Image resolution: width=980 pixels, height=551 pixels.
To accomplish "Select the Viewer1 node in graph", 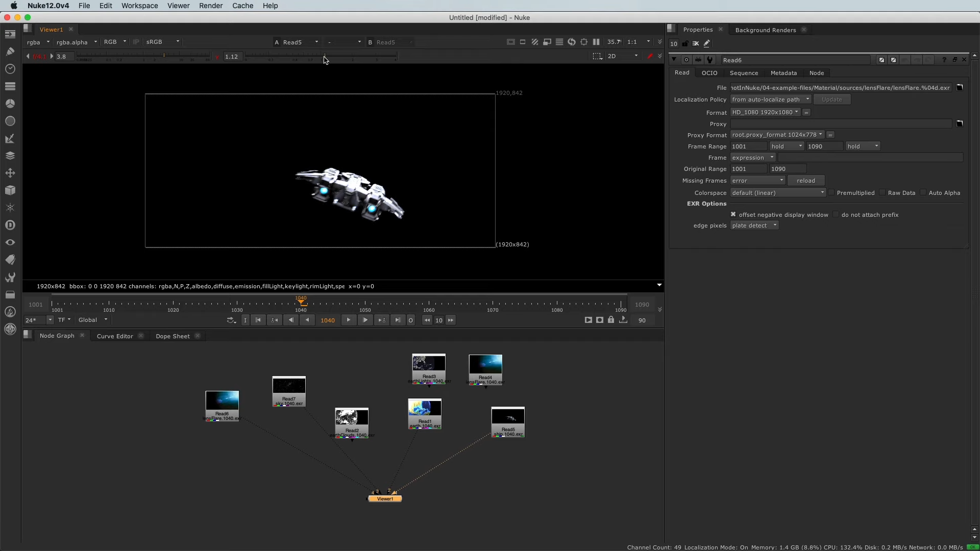I will [385, 498].
